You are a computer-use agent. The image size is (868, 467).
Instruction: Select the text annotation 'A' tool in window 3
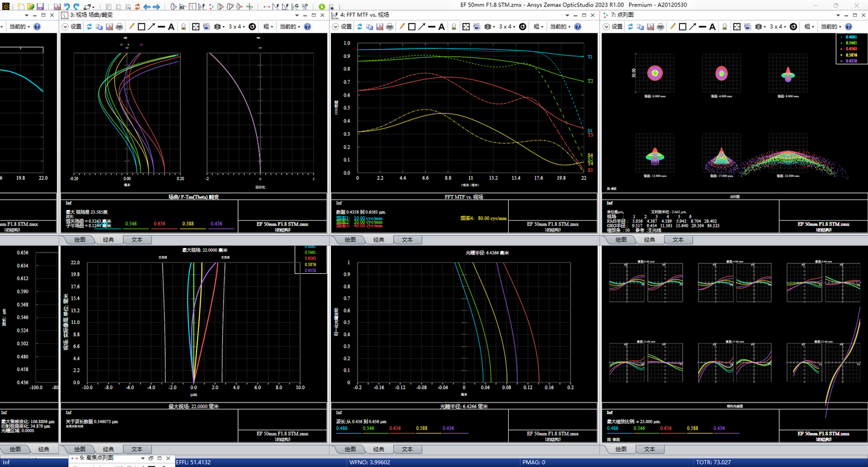click(x=171, y=27)
